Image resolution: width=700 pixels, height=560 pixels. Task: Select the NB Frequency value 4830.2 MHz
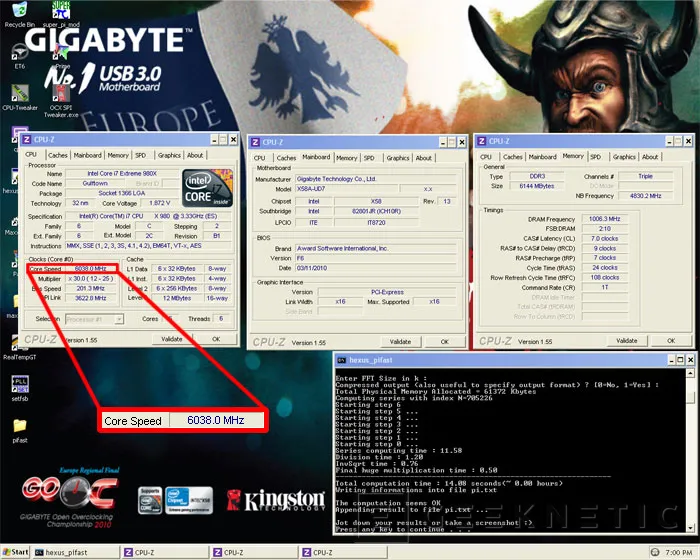pos(646,196)
